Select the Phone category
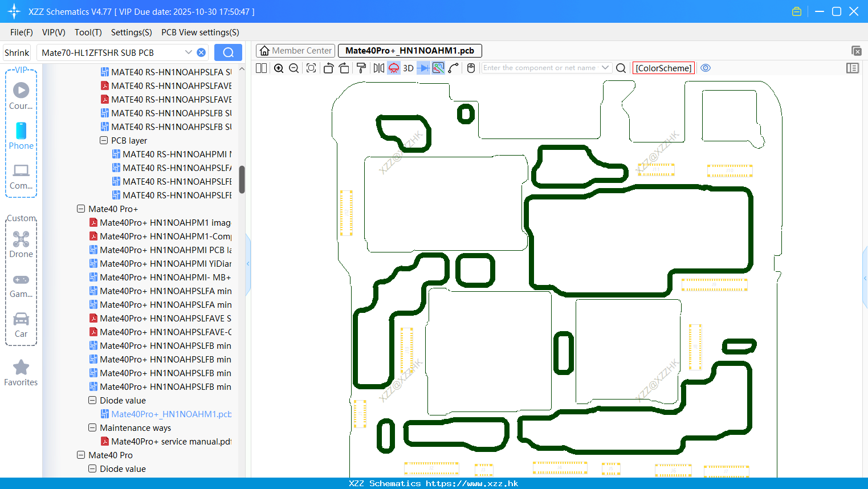This screenshot has width=868, height=489. (x=21, y=136)
